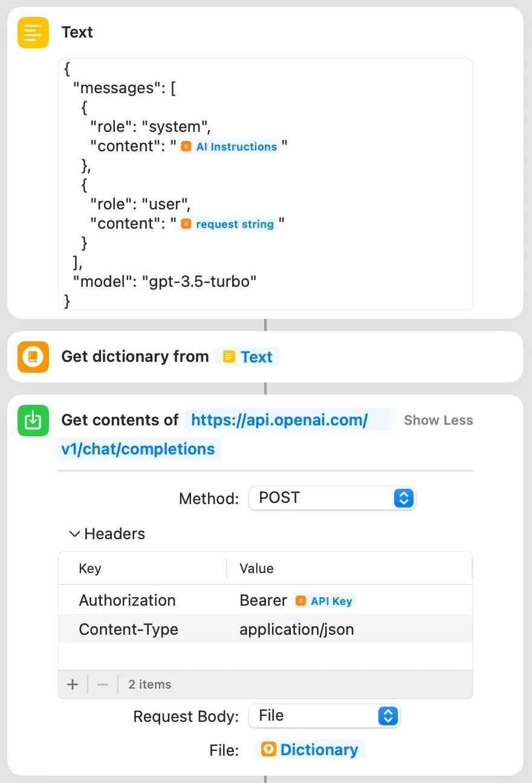Click the API Key variable token
The height and width of the screenshot is (783, 532).
tap(325, 601)
